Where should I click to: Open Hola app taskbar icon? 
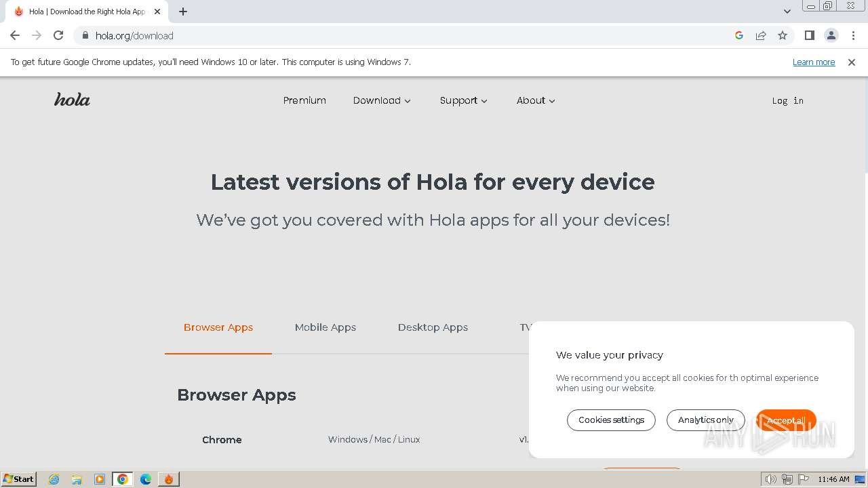[169, 479]
